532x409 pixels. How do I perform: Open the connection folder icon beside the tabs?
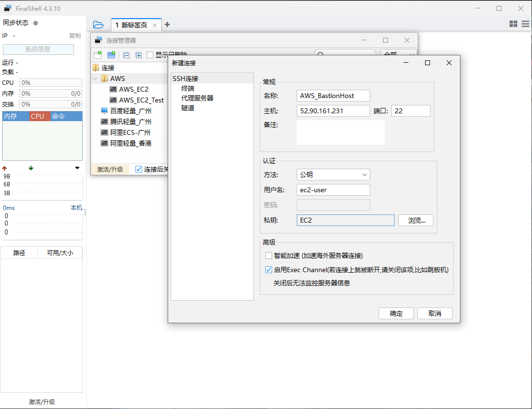coord(98,25)
